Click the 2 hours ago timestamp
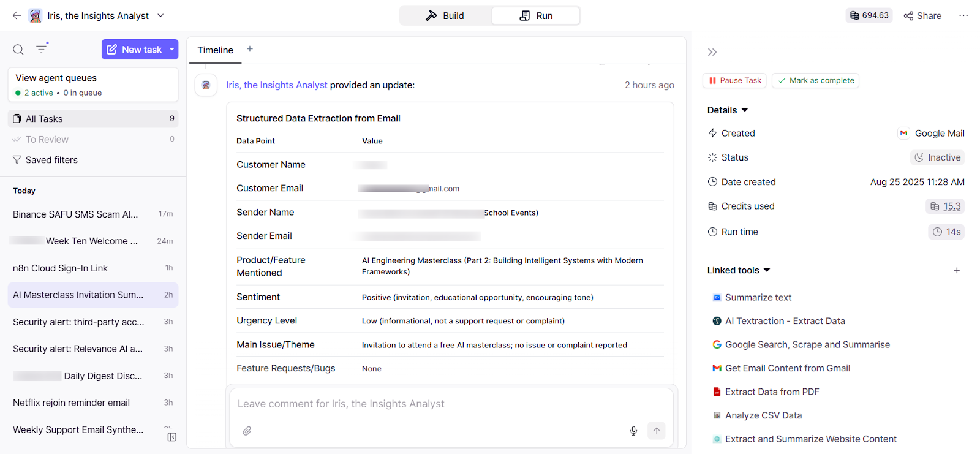980x454 pixels. click(649, 85)
